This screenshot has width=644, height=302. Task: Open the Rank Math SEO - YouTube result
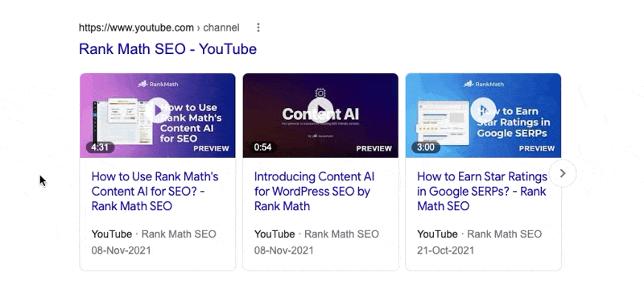coord(167,49)
